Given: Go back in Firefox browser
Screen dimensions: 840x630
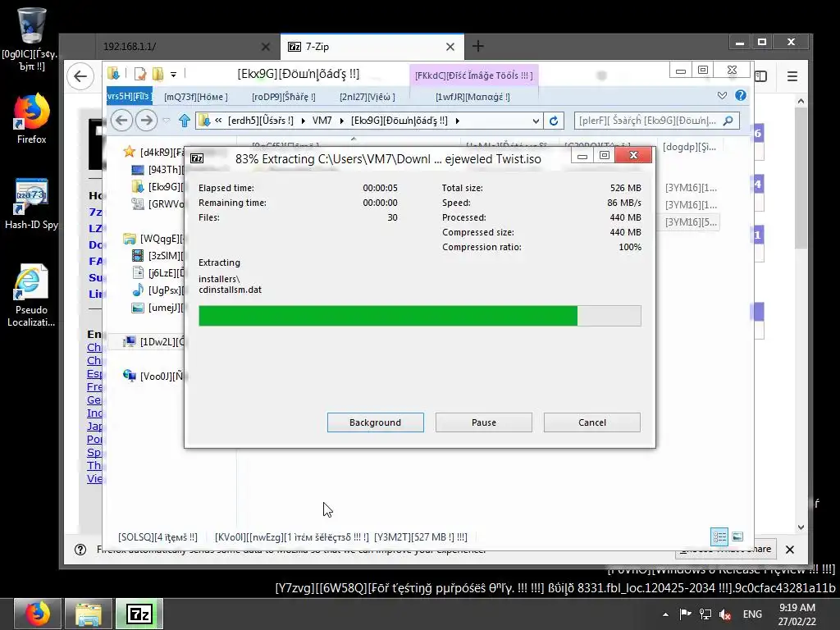Looking at the screenshot, I should tap(81, 76).
